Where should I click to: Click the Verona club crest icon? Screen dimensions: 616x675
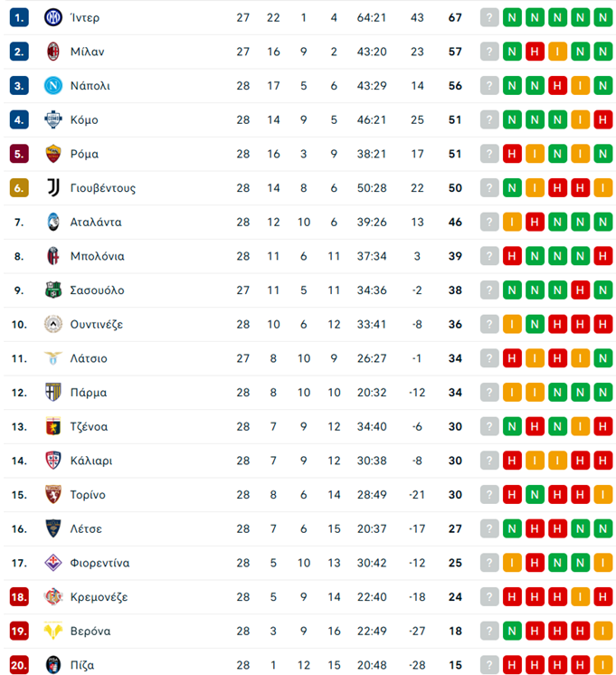[52, 631]
